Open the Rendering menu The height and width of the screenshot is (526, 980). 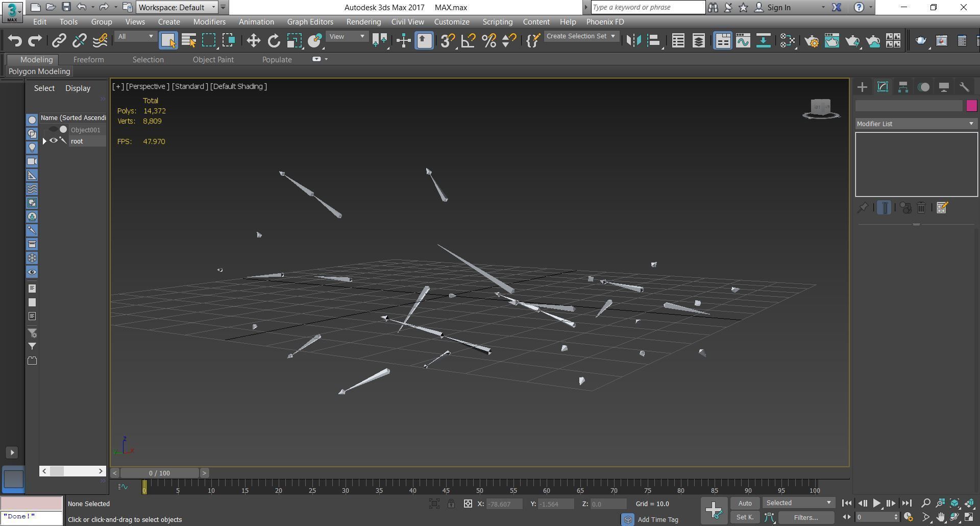(363, 22)
